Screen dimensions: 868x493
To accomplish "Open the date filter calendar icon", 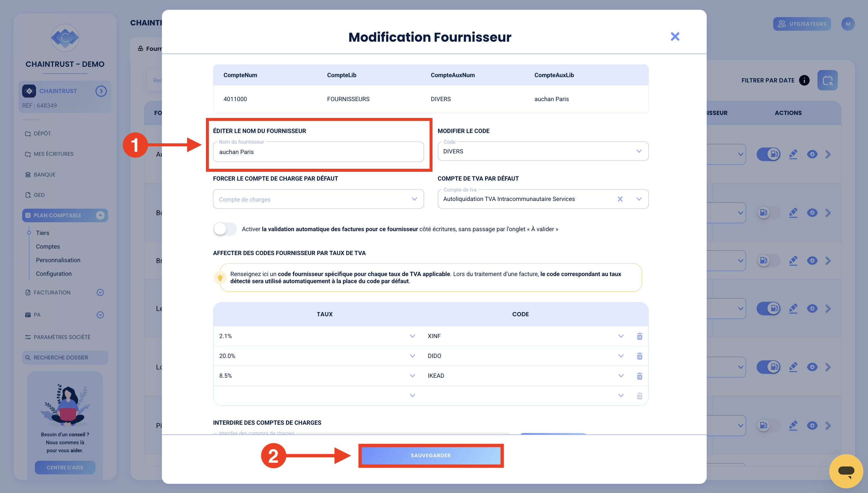I will point(828,80).
